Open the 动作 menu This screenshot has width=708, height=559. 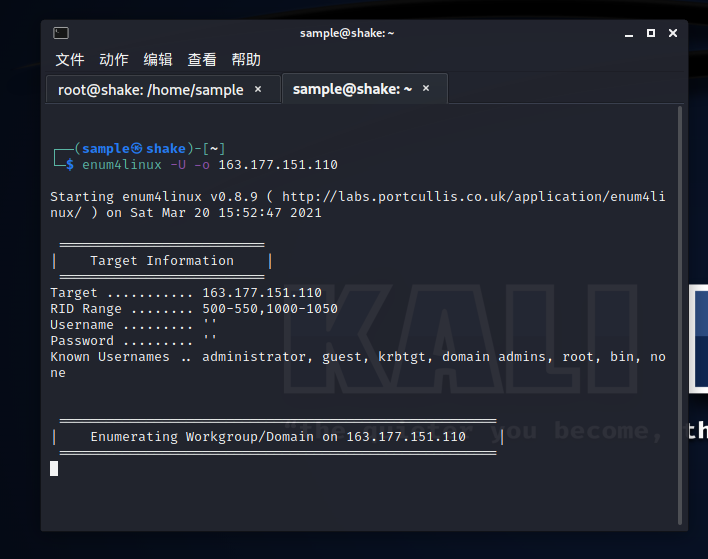pyautogui.click(x=114, y=60)
